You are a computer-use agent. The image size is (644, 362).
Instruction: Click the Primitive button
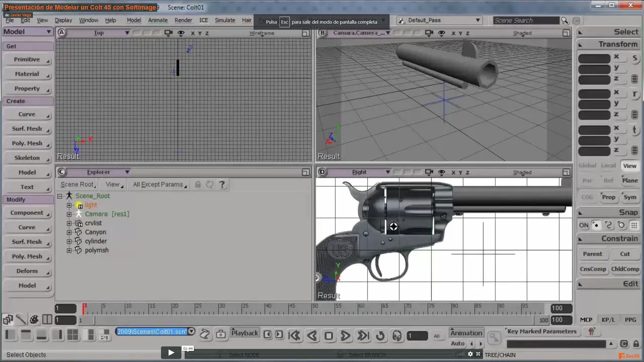coord(27,60)
